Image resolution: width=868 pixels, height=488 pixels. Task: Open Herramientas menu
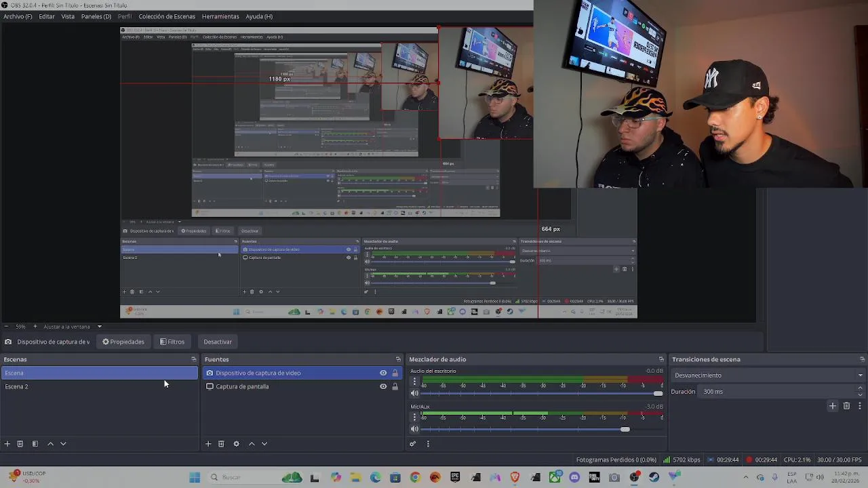click(x=220, y=16)
